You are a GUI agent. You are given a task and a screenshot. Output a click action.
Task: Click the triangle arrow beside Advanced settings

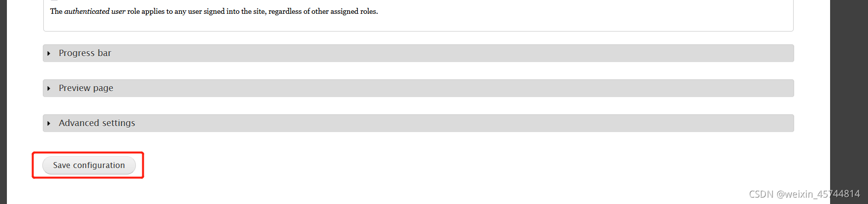coord(49,123)
